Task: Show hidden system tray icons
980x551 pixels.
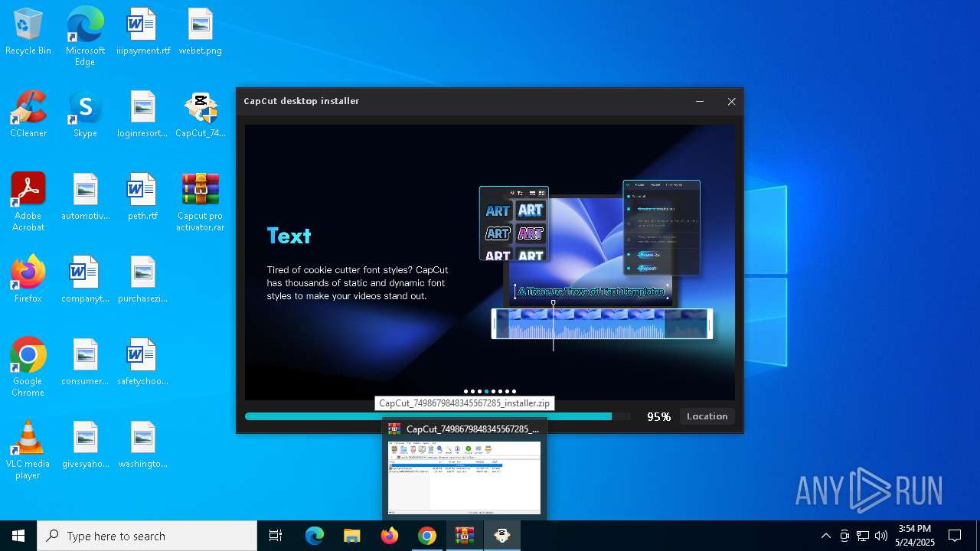Action: (x=825, y=536)
